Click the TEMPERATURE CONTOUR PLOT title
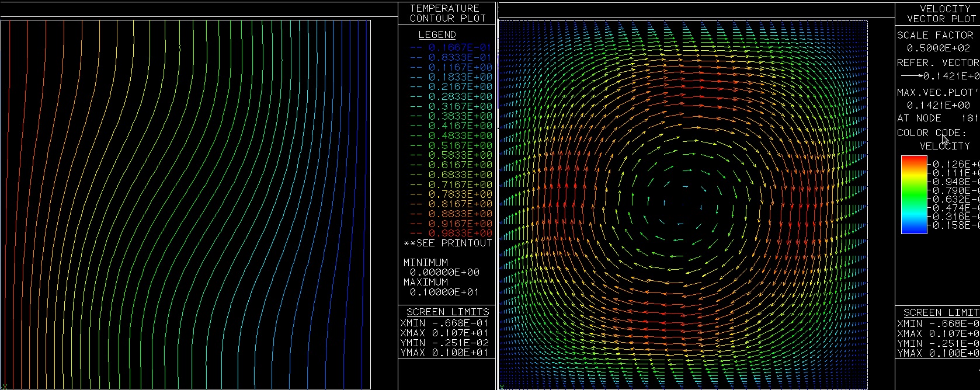980x390 pixels. [447, 13]
